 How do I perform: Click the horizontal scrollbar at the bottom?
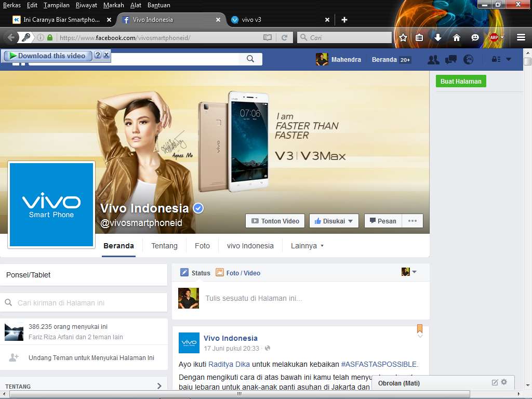pos(240,394)
